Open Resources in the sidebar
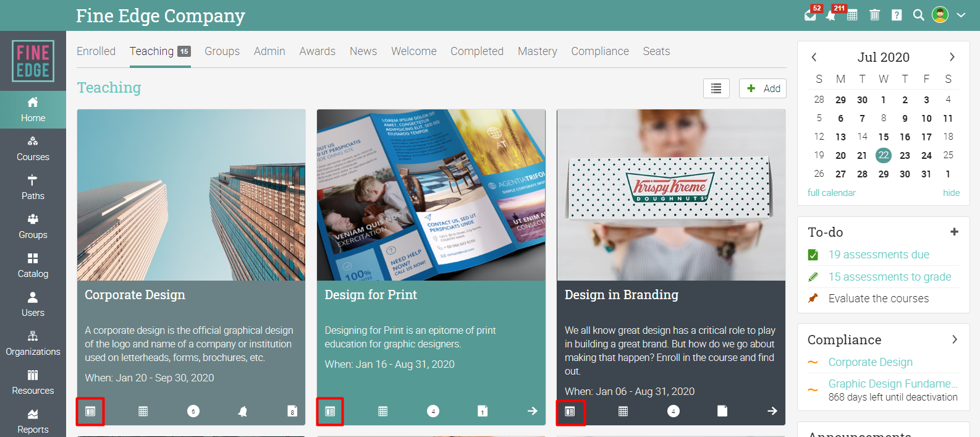Image resolution: width=980 pixels, height=437 pixels. tap(33, 382)
